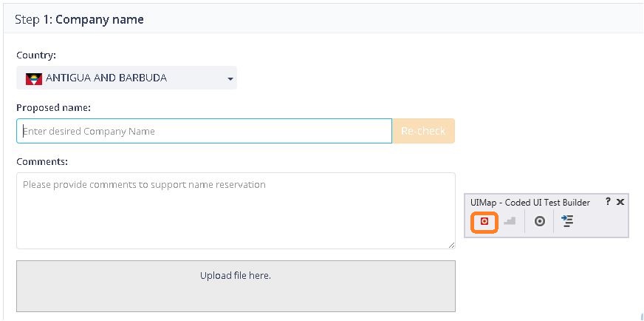Viewport: 644px width, 321px height.
Task: Focus the Proposed name input field
Action: click(205, 131)
